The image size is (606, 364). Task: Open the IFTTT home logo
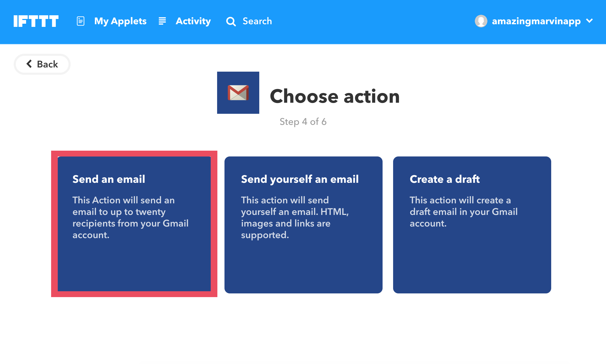36,21
